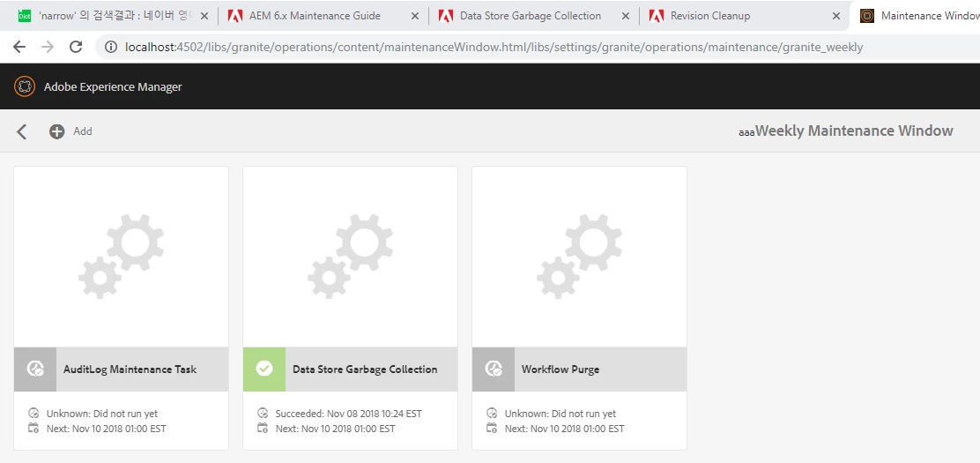Click the Adobe Experience Manager logo icon

point(25,86)
